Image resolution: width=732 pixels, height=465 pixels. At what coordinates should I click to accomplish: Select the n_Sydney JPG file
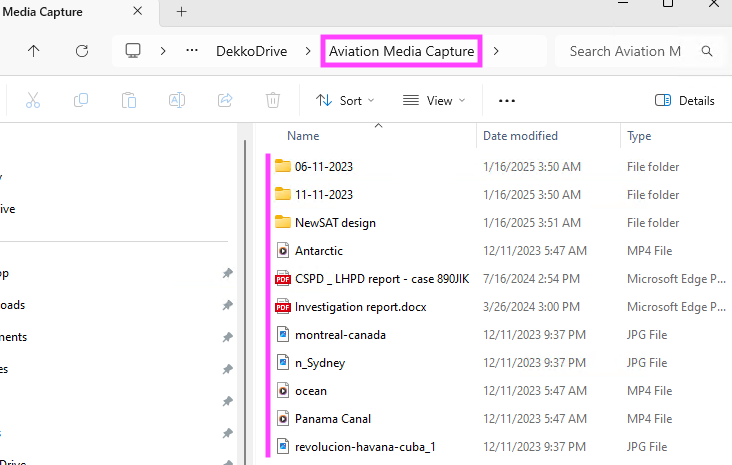[x=320, y=363]
